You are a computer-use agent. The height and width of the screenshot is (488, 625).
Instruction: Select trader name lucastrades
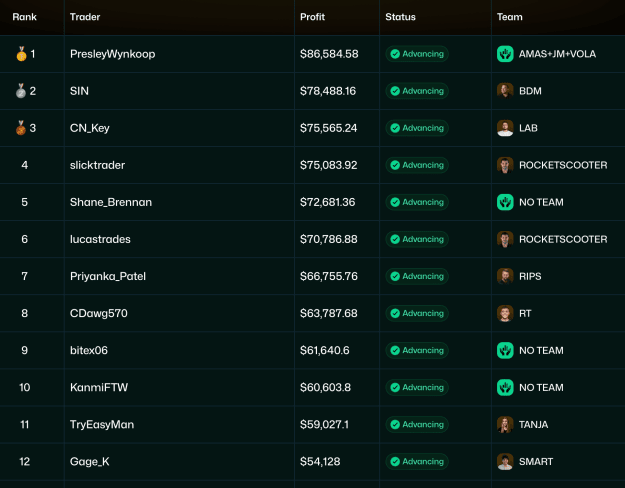[100, 239]
